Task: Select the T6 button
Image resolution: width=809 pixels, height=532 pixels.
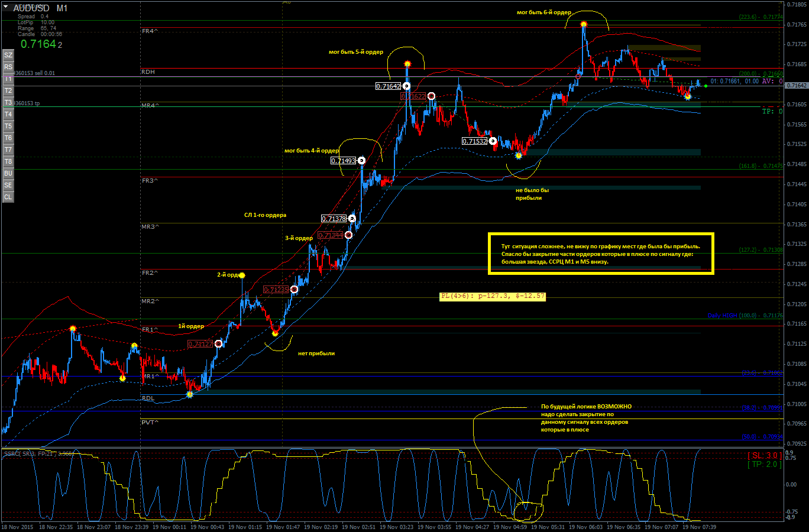Action: [x=8, y=138]
